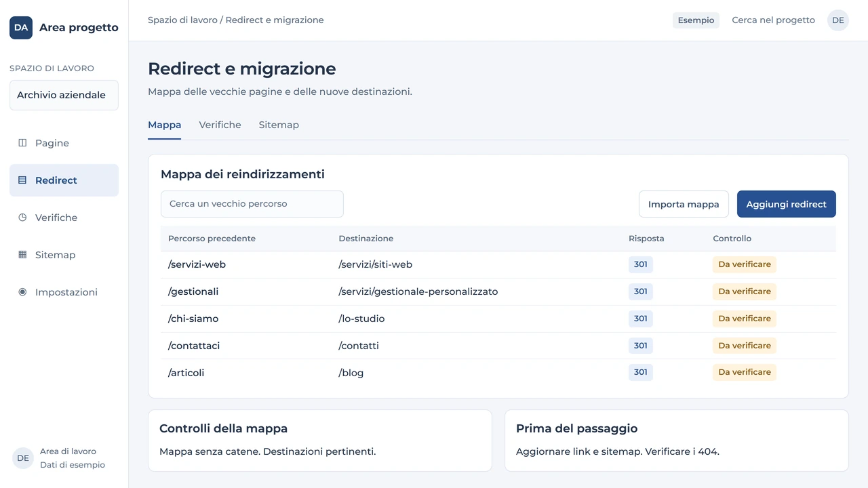868x488 pixels.
Task: Click the Impostazioni icon in sidebar
Action: click(x=22, y=292)
